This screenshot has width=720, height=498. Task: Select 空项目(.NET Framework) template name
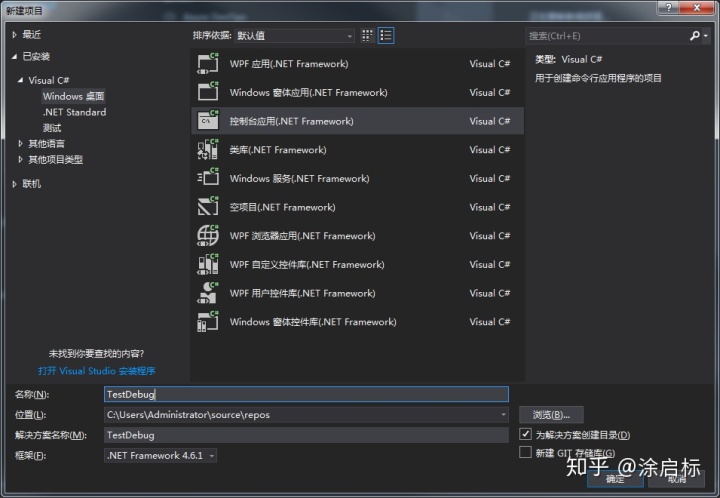[x=282, y=207]
